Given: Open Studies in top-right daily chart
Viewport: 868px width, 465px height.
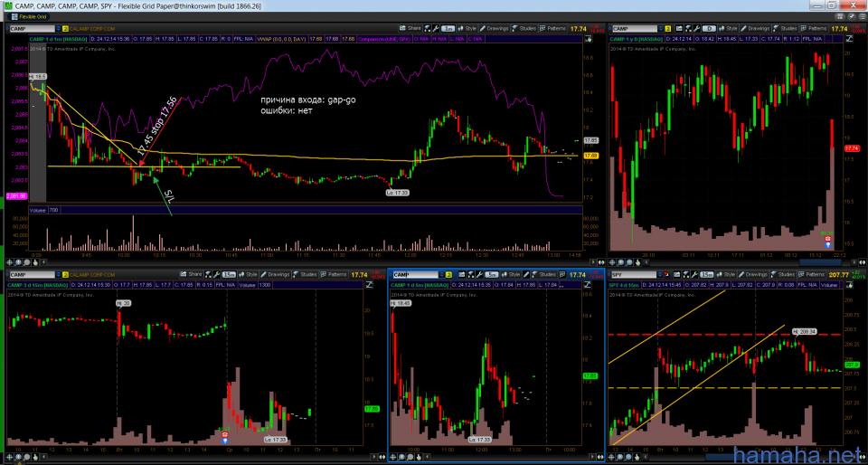Looking at the screenshot, I should (785, 28).
